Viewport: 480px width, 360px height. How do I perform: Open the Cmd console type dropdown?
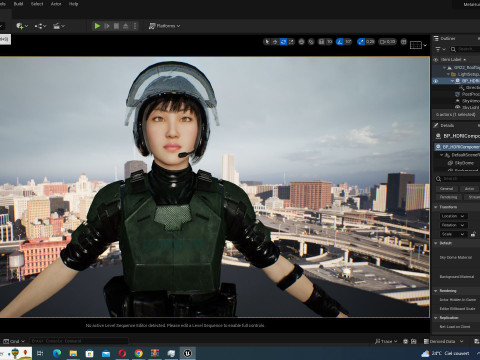tap(14, 341)
